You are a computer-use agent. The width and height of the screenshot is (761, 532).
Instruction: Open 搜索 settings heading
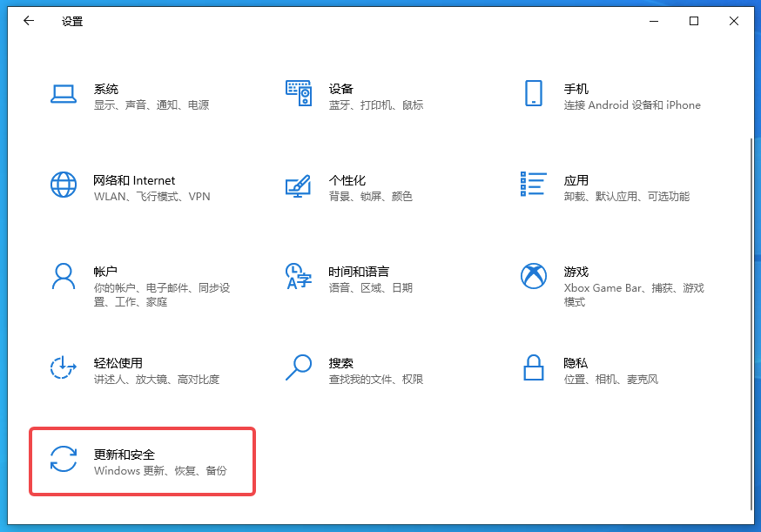[x=340, y=363]
